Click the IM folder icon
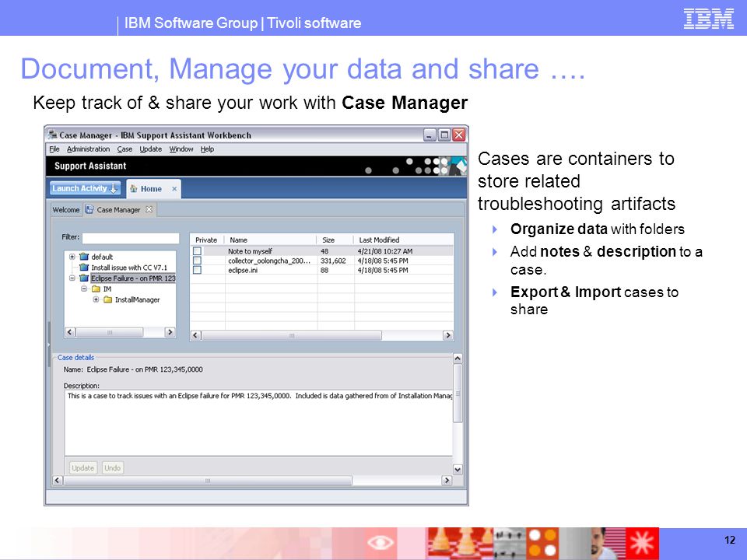Image resolution: width=747 pixels, height=560 pixels. point(96,289)
